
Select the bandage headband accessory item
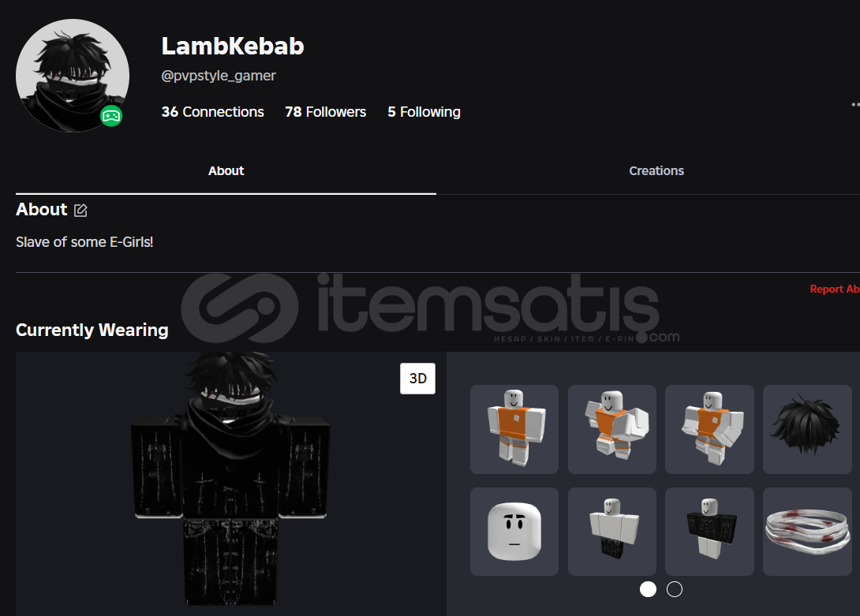click(807, 532)
